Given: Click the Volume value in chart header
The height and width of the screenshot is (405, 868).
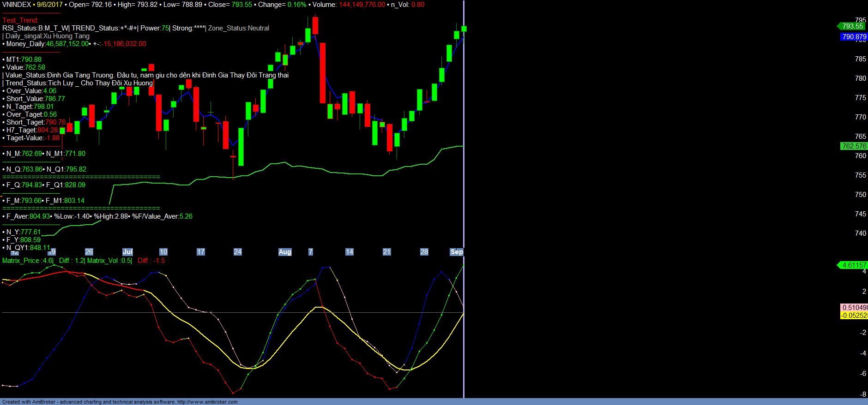Looking at the screenshot, I should click(x=362, y=5).
